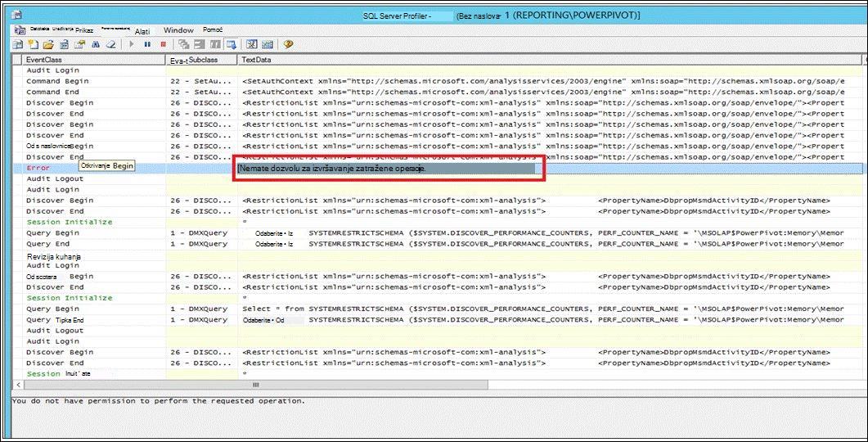Click the application icon in menu bar
The height and width of the screenshot is (442, 868).
(x=20, y=30)
